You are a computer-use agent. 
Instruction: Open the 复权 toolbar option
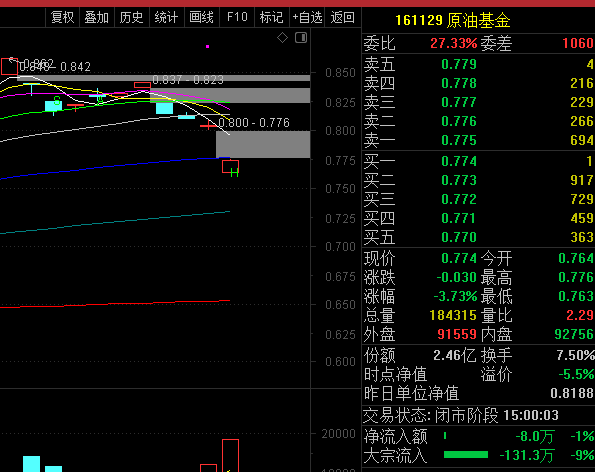63,17
